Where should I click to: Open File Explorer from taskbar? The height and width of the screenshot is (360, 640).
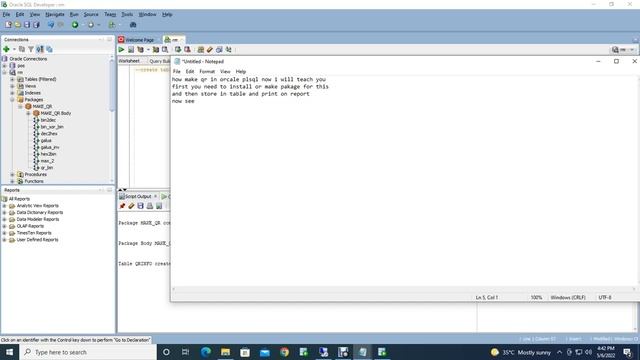[x=225, y=352]
